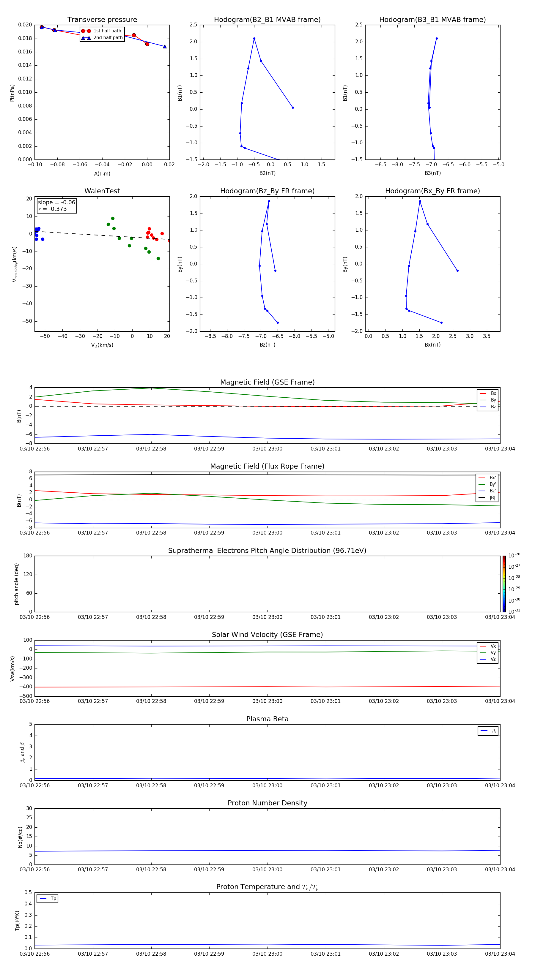Viewport: 535px width, 980px height.
Task: Click the Bx legend entry in GSE plot
Action: [x=488, y=393]
